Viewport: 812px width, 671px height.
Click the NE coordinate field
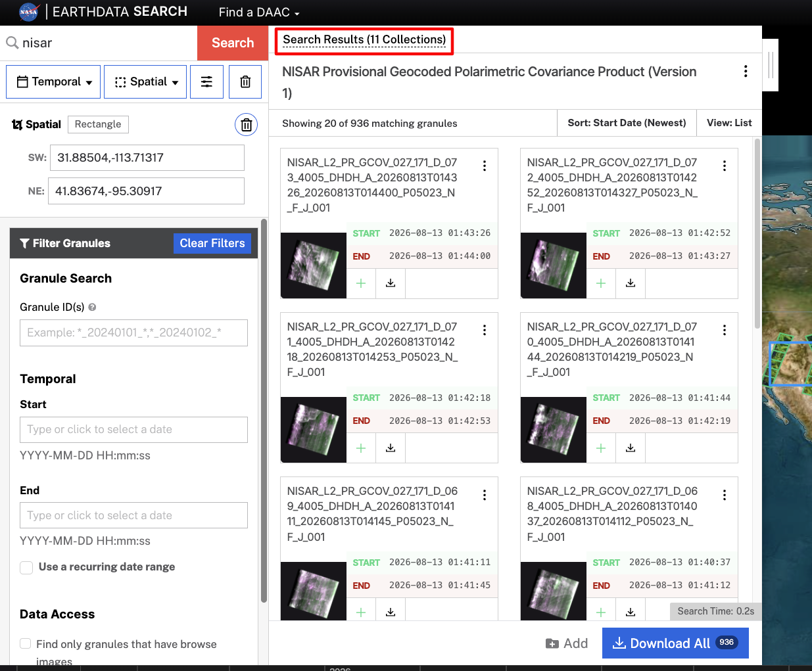(146, 191)
